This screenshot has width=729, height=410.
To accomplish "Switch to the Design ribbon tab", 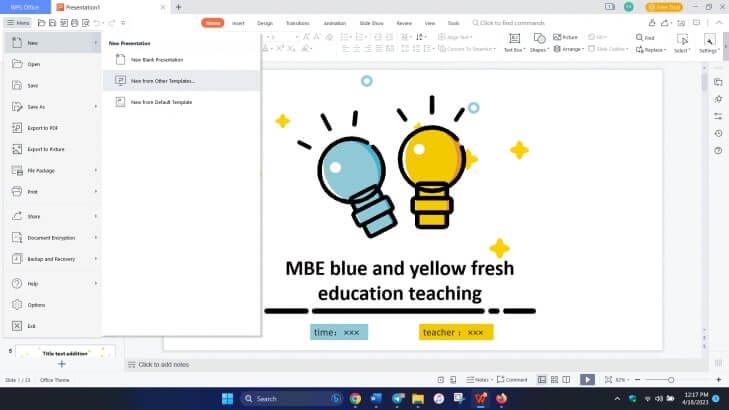I will coord(264,22).
